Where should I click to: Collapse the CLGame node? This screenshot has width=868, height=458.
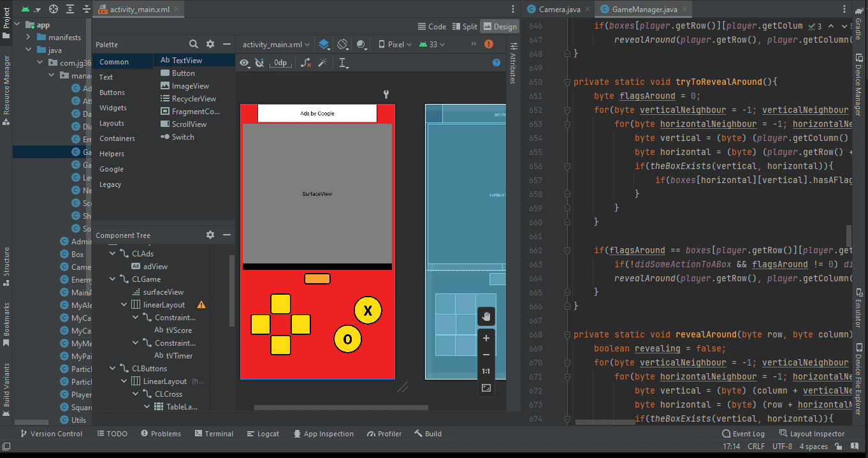coord(113,279)
